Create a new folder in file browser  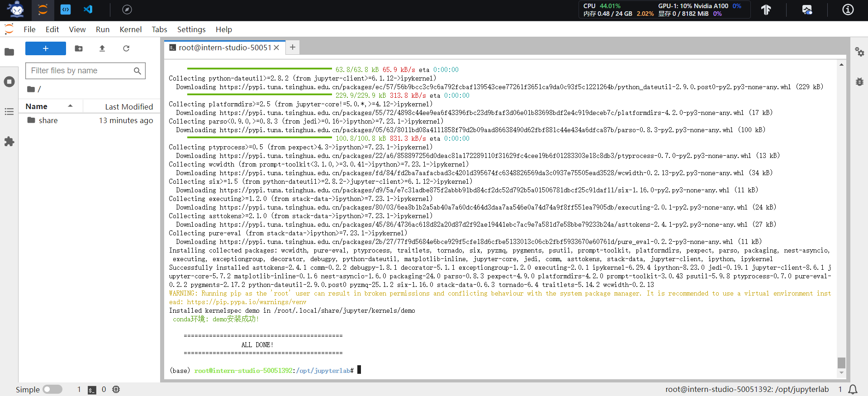coord(79,48)
